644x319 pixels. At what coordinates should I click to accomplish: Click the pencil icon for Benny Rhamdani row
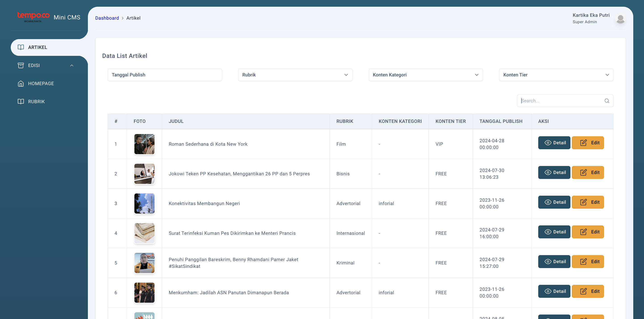coord(583,262)
